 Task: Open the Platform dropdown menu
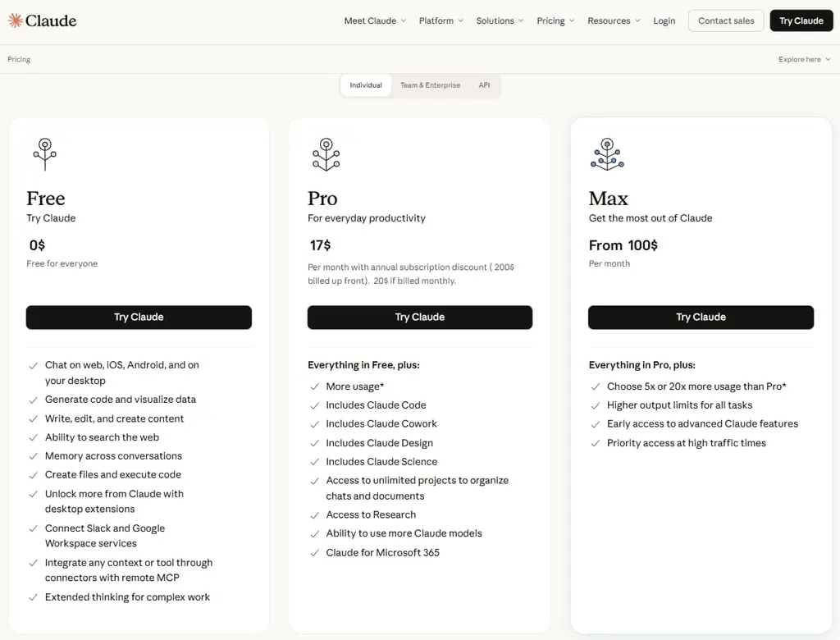[x=441, y=21]
